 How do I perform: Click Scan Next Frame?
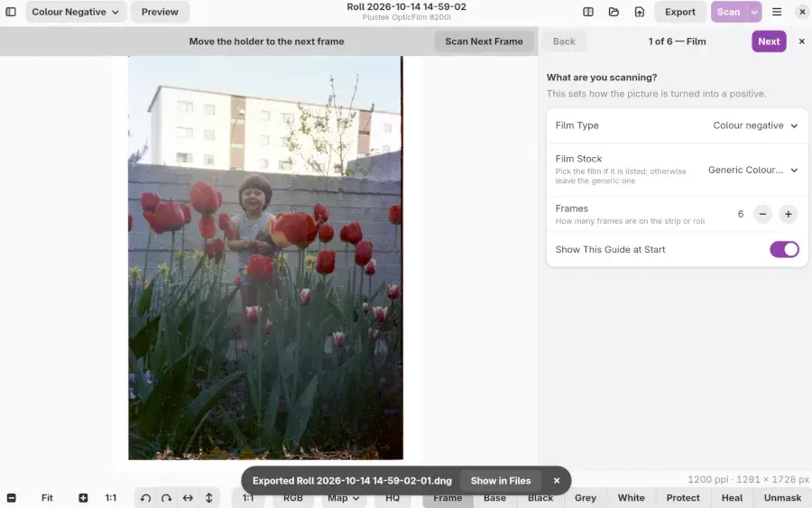[x=484, y=42]
